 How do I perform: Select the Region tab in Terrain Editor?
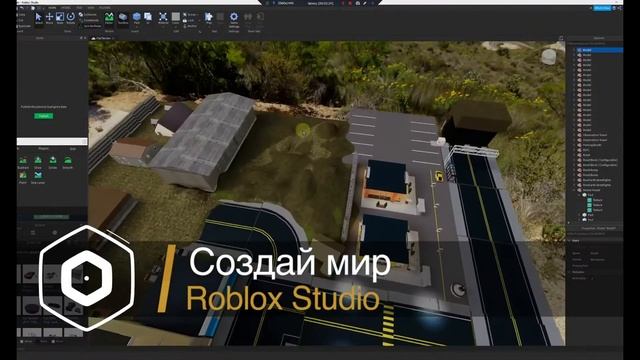[43, 149]
